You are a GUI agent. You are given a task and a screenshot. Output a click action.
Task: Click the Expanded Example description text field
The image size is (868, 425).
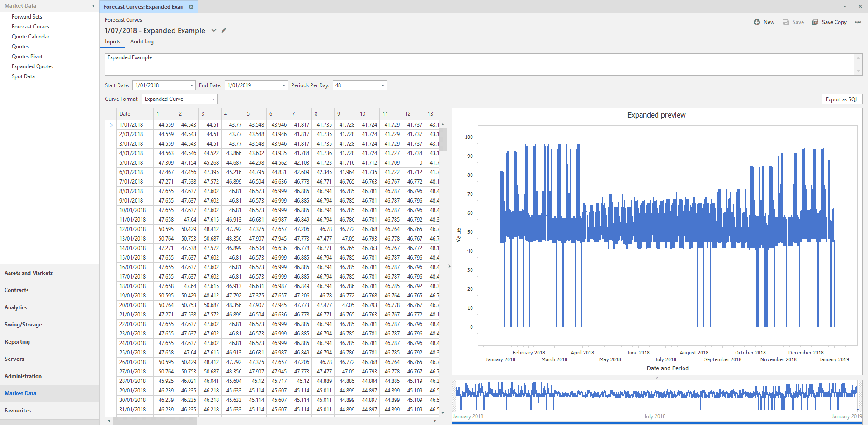[479, 64]
